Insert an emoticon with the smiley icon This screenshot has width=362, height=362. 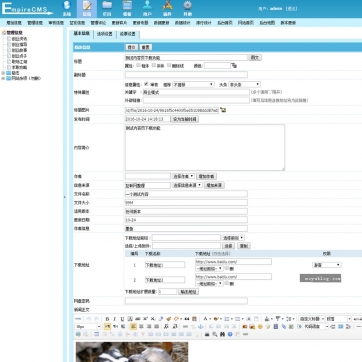260,327
